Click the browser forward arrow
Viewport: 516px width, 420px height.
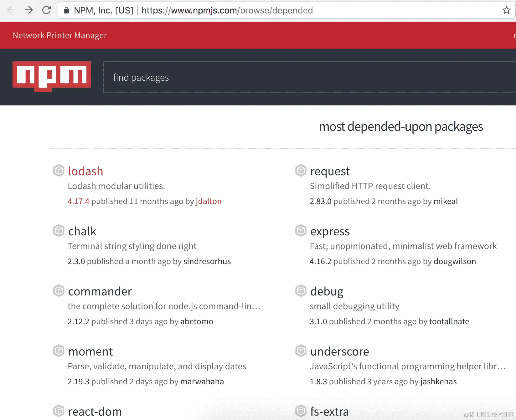pyautogui.click(x=29, y=10)
